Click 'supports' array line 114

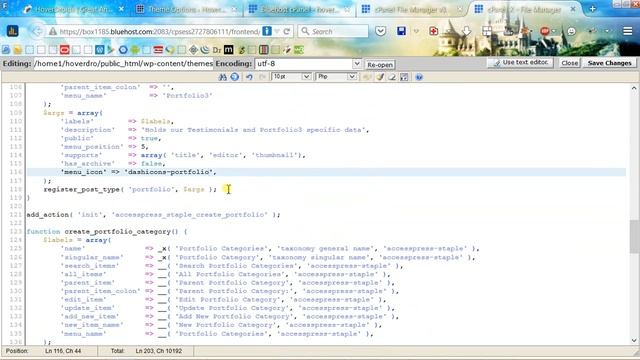coord(183,155)
